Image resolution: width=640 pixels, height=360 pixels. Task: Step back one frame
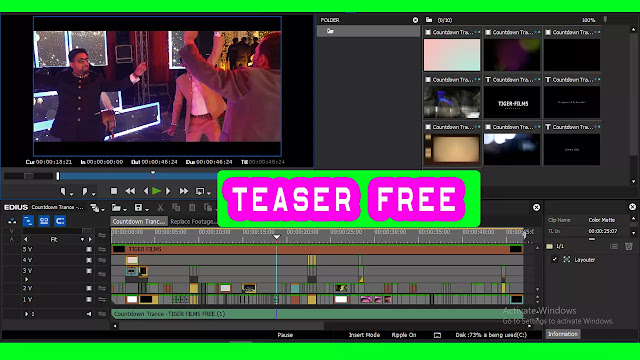(x=146, y=191)
